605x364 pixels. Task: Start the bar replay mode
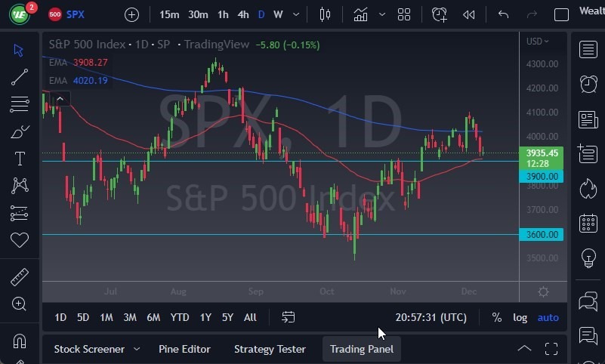point(469,14)
